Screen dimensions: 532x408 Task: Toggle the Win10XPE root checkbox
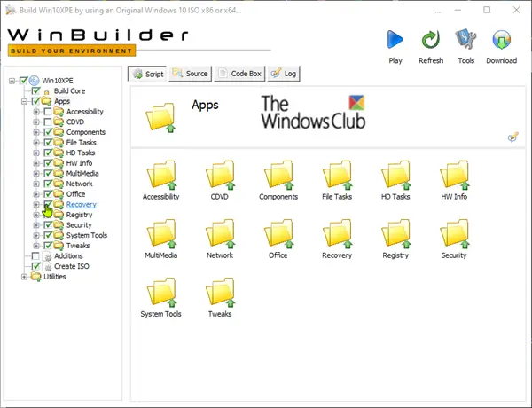coord(23,81)
